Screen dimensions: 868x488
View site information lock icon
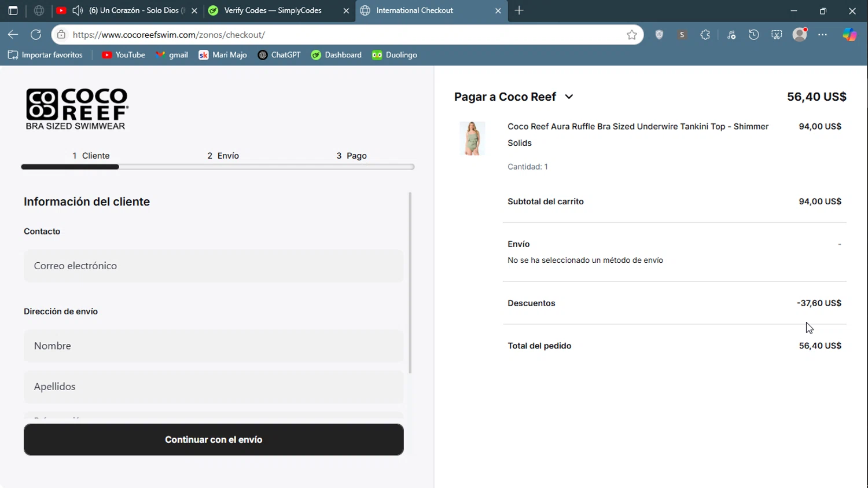pos(61,35)
